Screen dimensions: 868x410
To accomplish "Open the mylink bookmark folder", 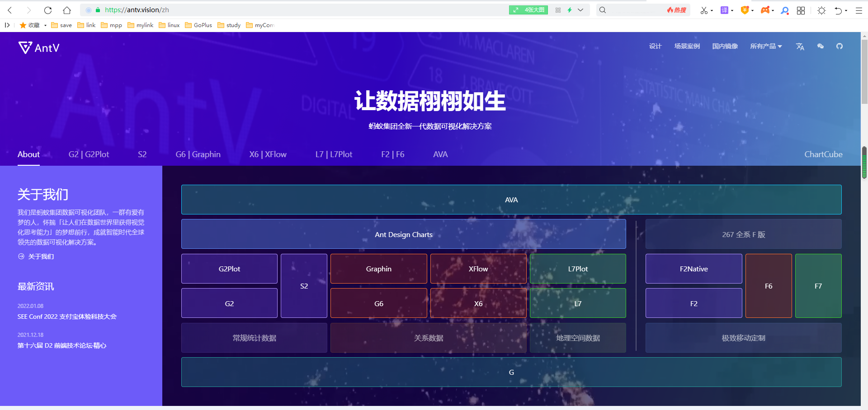I will tap(140, 25).
